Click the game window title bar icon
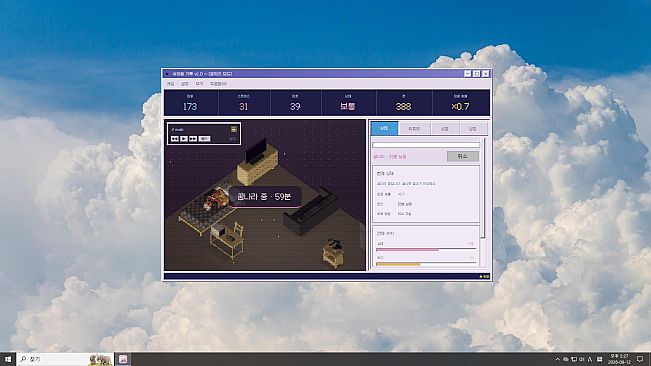This screenshot has width=651, height=366. click(167, 74)
